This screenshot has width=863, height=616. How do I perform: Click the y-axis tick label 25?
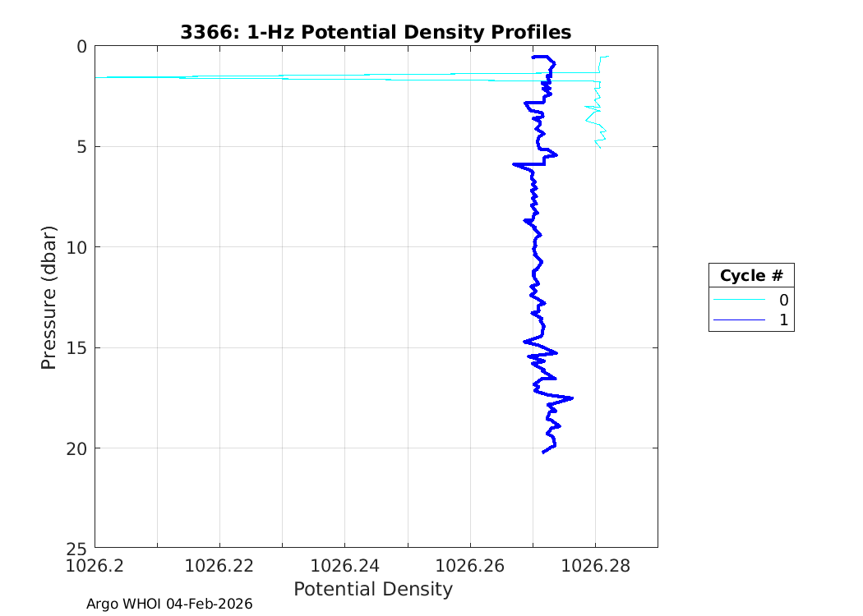pos(77,548)
